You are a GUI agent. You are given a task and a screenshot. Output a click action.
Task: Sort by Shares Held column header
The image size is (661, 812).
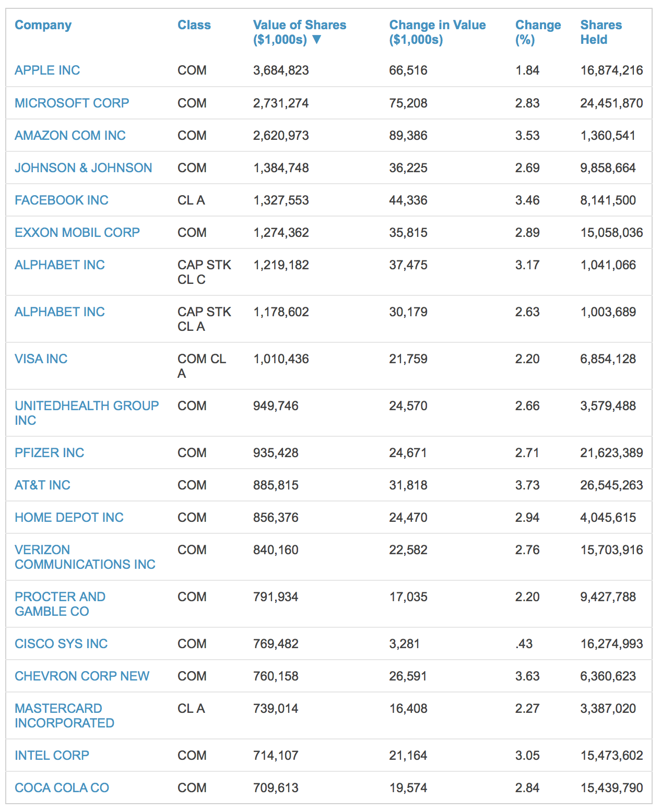(601, 32)
